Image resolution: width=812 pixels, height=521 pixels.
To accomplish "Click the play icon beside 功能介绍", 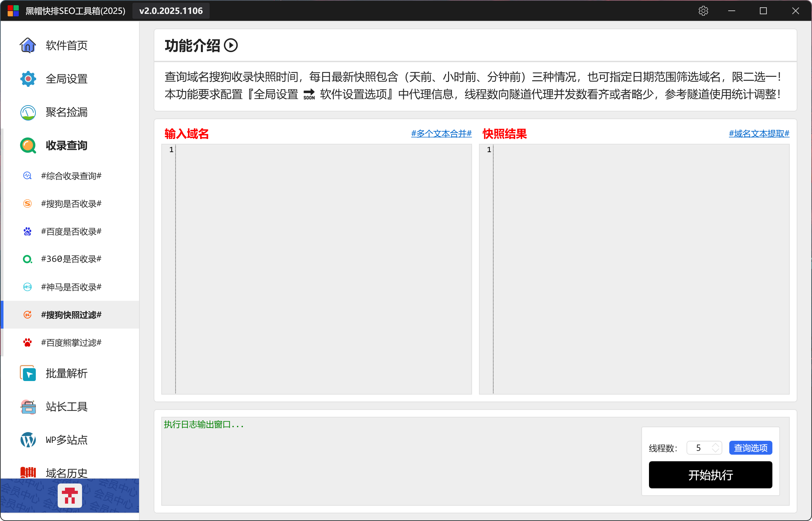I will pos(231,46).
